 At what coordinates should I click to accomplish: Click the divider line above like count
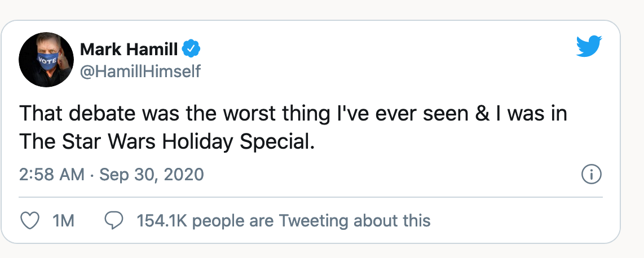(x=311, y=197)
